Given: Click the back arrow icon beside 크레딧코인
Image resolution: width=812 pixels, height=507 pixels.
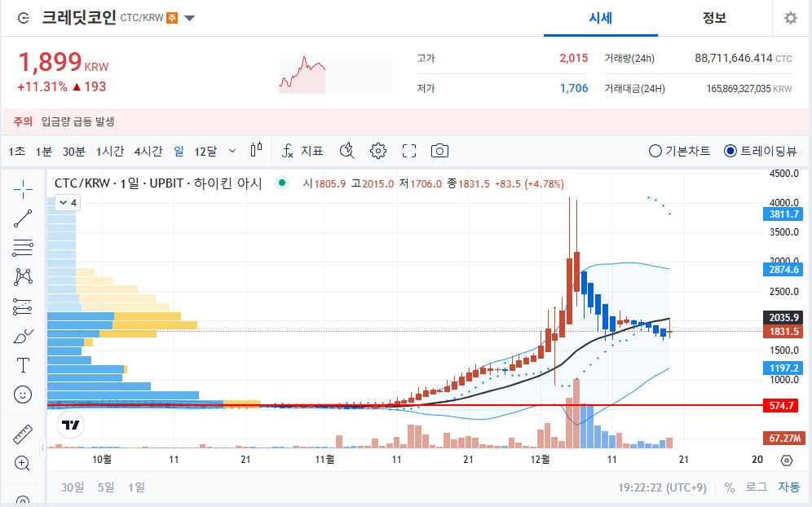Looking at the screenshot, I should point(24,18).
